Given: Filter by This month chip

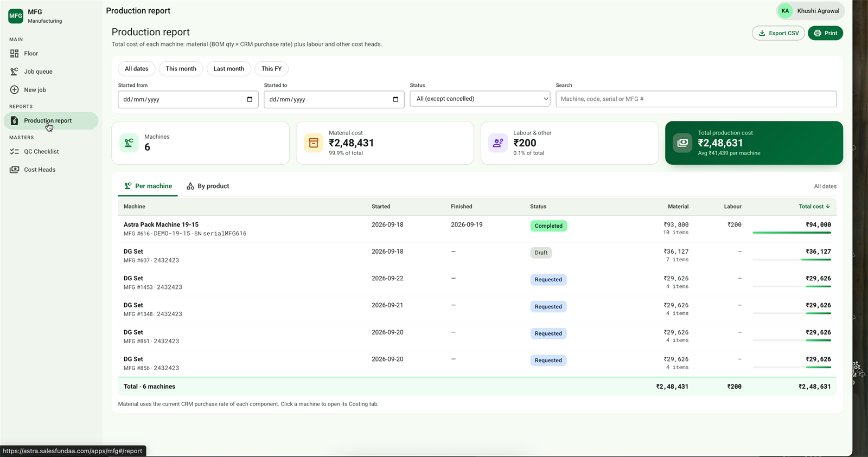Looking at the screenshot, I should [x=181, y=69].
